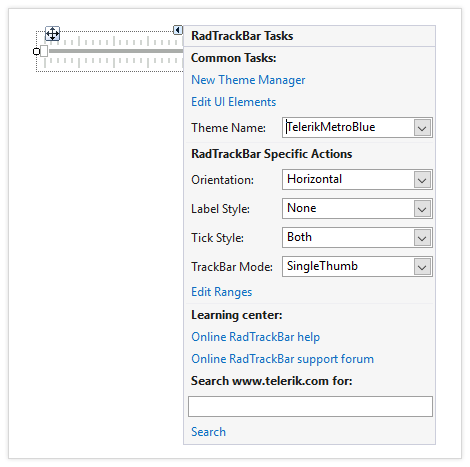
Task: Click the Tick Style label
Action: pyautogui.click(x=217, y=238)
